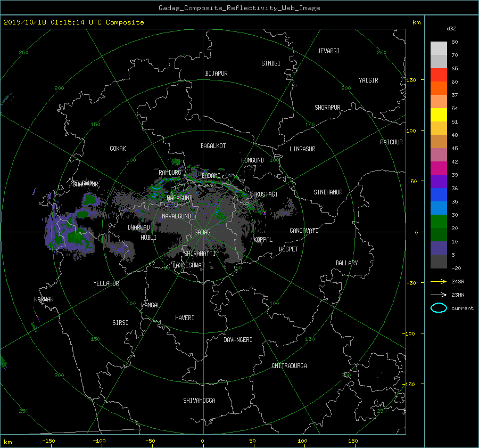Click the BIJAPUR city label

tap(216, 74)
